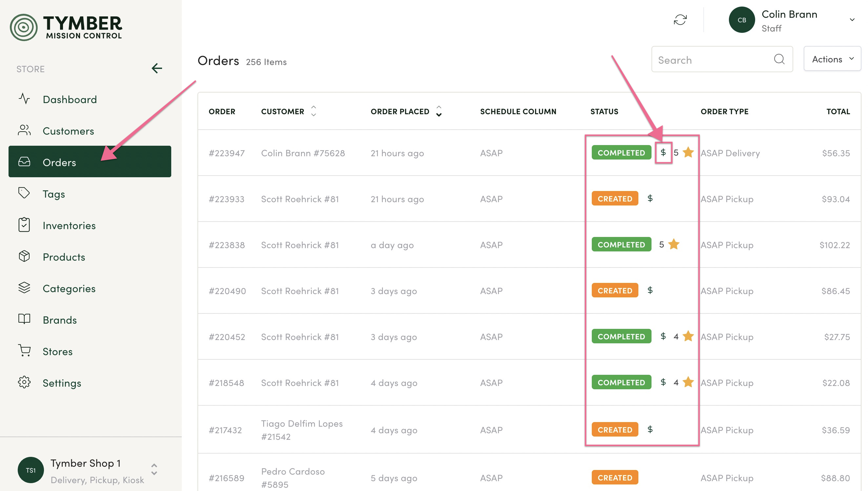Image resolution: width=868 pixels, height=491 pixels.
Task: Collapse the sidebar with the back arrow
Action: (x=157, y=69)
